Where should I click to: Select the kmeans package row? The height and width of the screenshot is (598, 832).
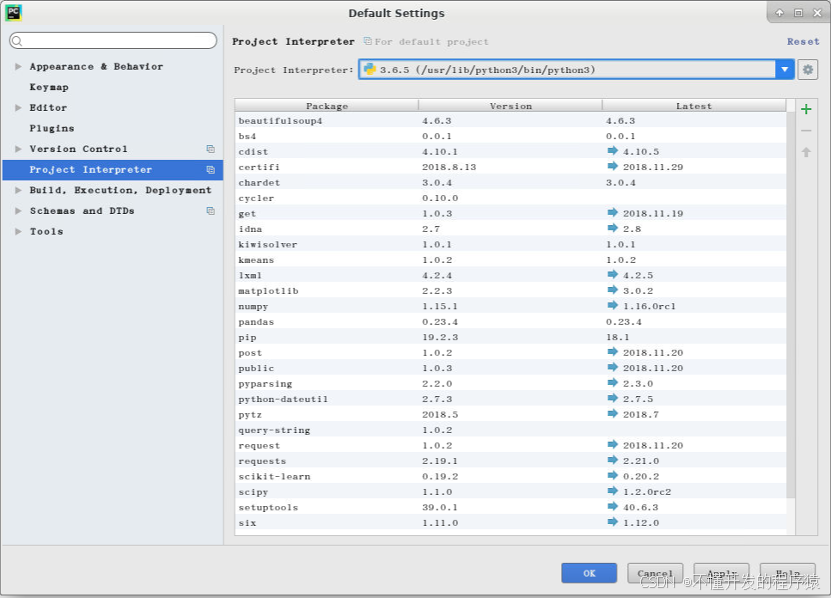click(x=510, y=260)
